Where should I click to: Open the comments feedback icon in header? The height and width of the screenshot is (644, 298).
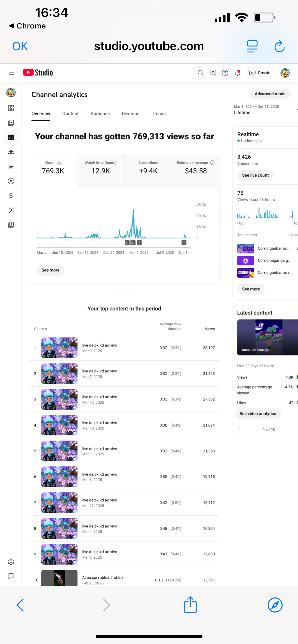[x=213, y=73]
